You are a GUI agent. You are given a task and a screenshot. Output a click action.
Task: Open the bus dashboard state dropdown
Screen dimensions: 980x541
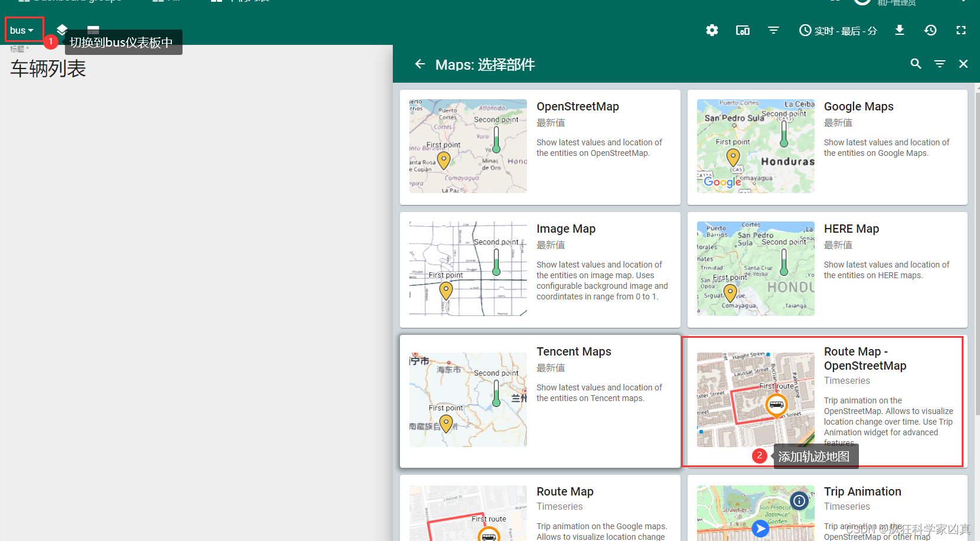point(22,30)
